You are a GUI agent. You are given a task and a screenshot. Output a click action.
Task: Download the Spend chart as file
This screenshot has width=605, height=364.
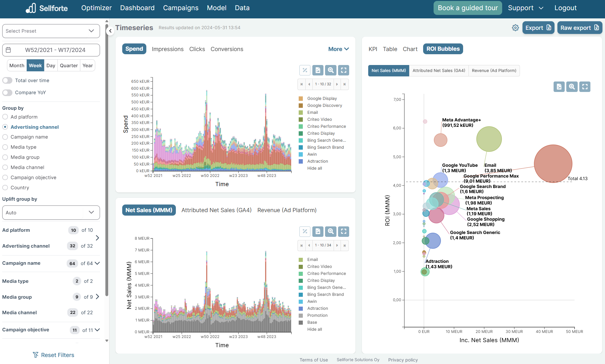click(318, 70)
